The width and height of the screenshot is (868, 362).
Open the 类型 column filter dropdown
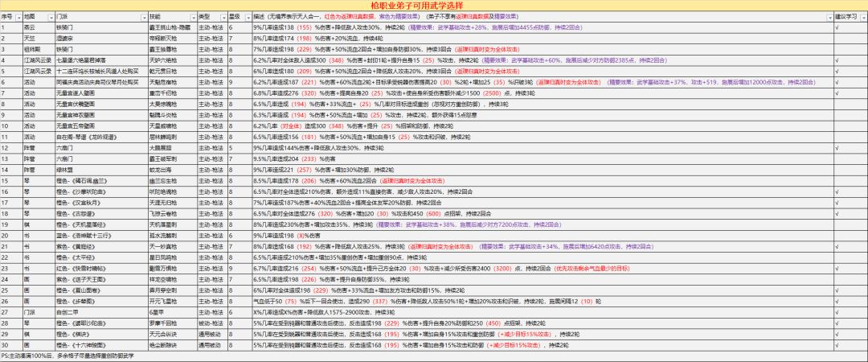pos(223,18)
